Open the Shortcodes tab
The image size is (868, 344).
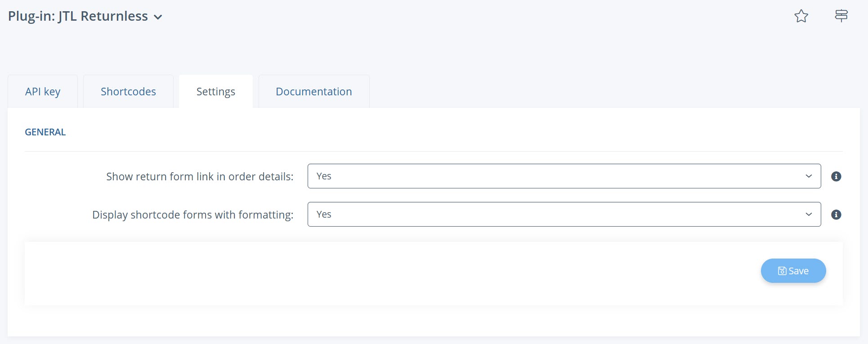[x=128, y=92]
